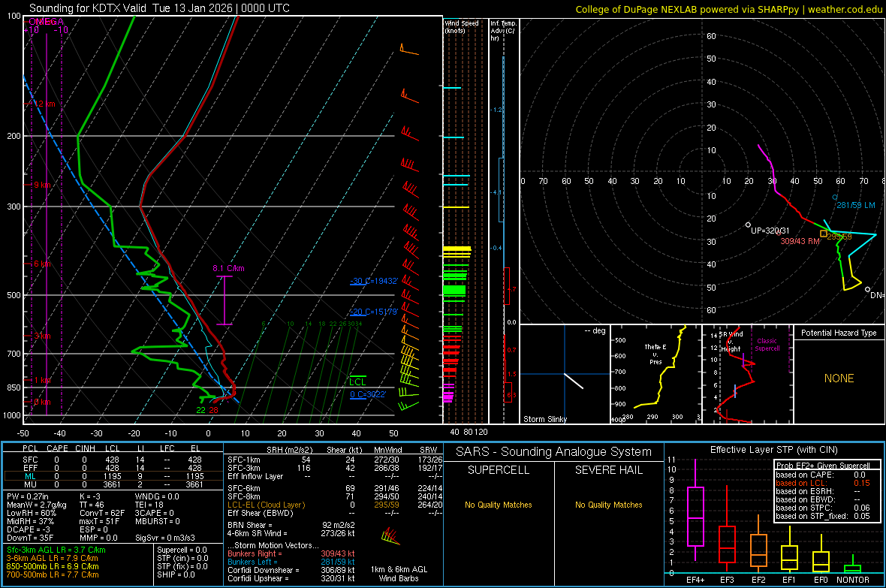Image resolution: width=886 pixels, height=588 pixels.
Task: Click the 'Wind Speed (knots)' panel header
Action: point(462,26)
